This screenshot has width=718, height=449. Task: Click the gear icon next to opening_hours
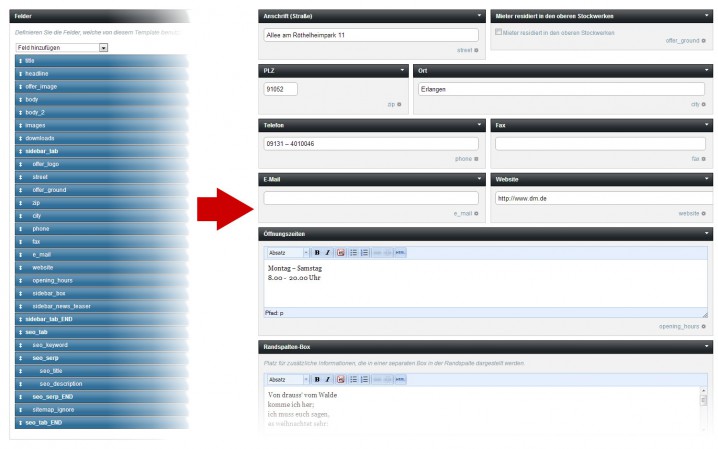coord(706,326)
